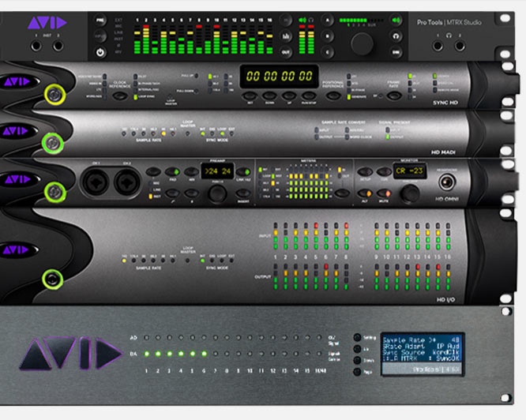The width and height of the screenshot is (526, 420).
Task: Click the Pro Tools | MTRX Studio label
Action: (x=449, y=22)
